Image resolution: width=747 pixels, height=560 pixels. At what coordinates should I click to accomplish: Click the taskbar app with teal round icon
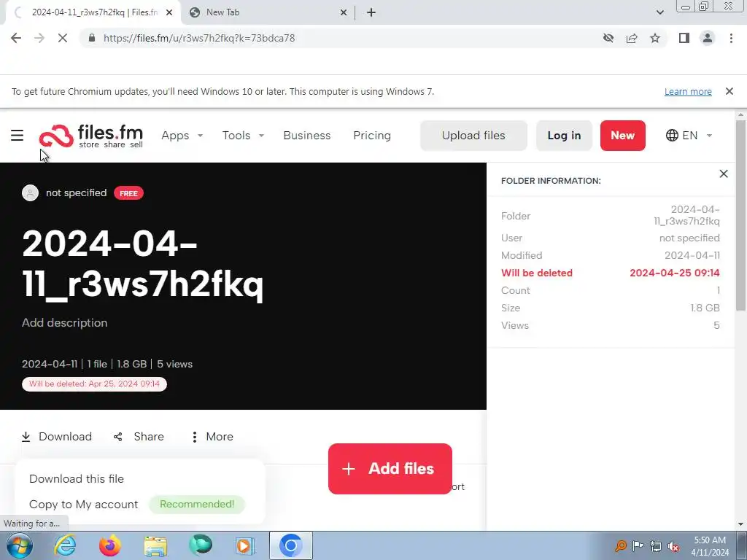pyautogui.click(x=201, y=545)
